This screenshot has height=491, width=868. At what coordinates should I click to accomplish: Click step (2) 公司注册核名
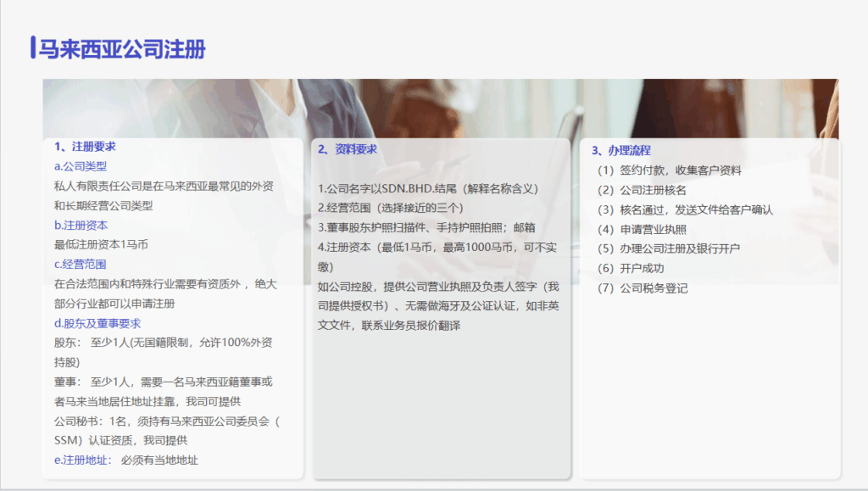[642, 190]
